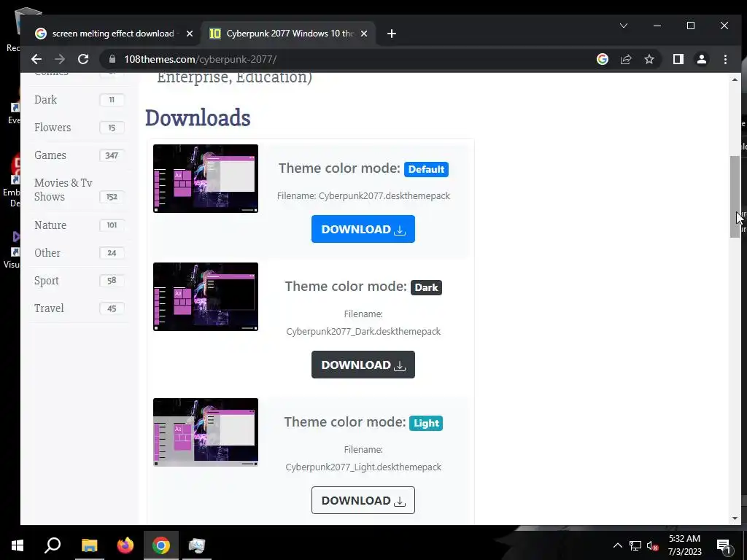747x560 pixels.
Task: Bookmark this tab with the star icon
Action: (x=649, y=59)
